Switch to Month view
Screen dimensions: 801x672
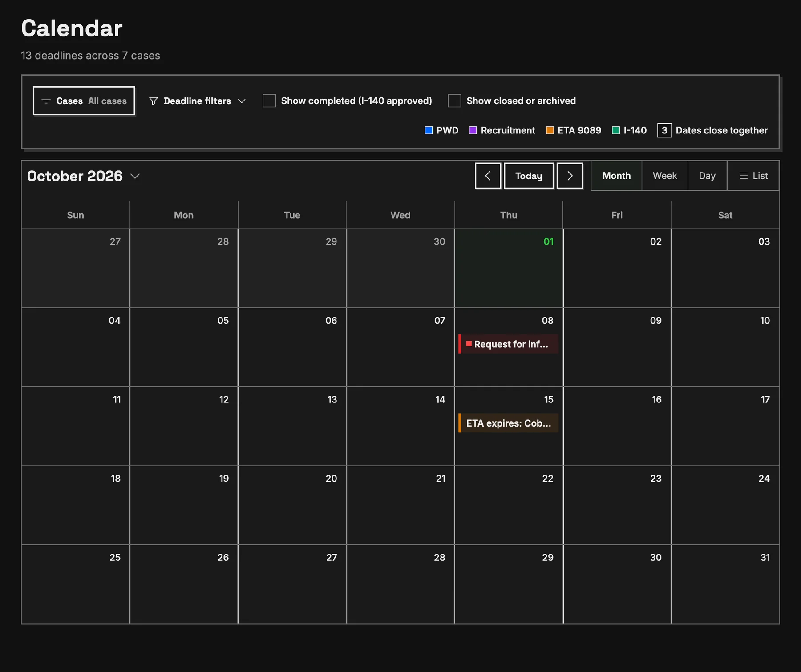616,176
